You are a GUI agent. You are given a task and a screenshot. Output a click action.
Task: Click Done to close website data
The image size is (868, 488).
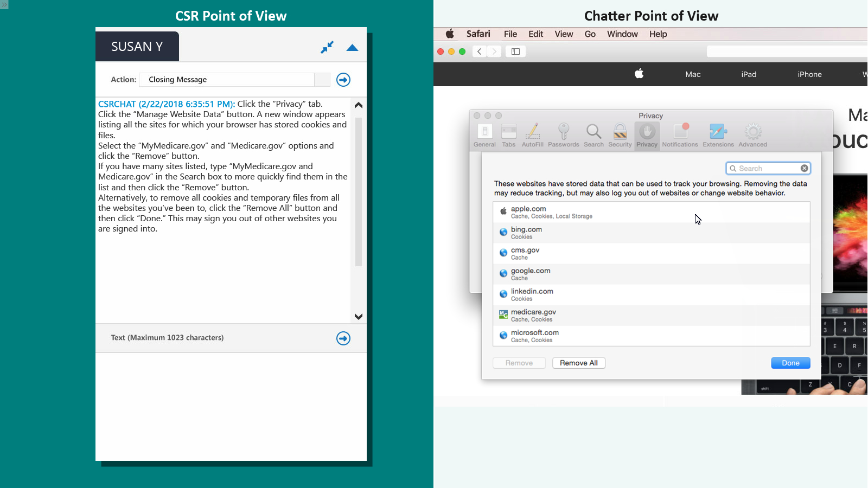pyautogui.click(x=790, y=363)
